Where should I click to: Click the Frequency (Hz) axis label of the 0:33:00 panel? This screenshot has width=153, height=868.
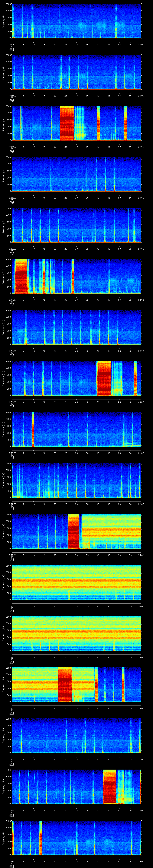click(3, 582)
